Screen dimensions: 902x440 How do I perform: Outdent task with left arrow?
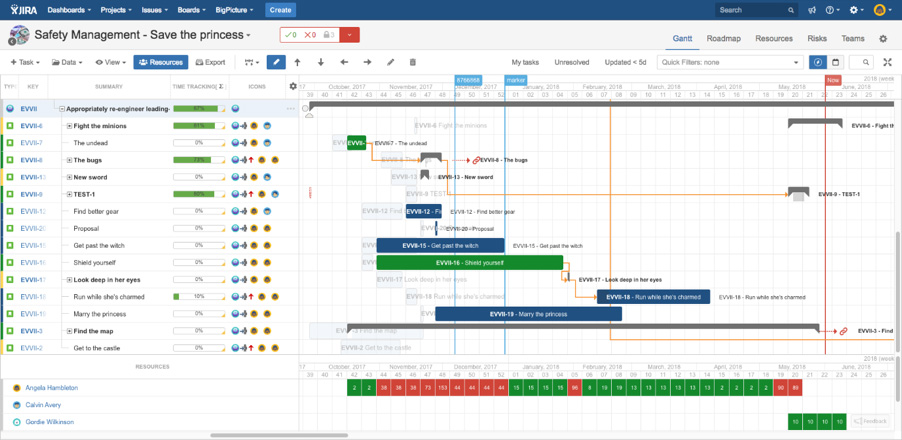pyautogui.click(x=344, y=62)
